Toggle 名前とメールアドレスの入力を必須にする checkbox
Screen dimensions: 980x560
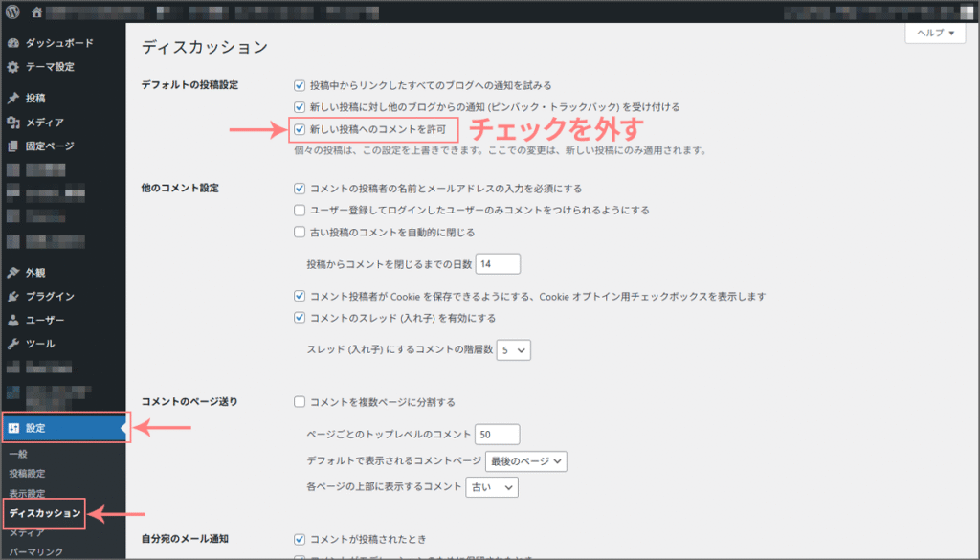tap(300, 189)
